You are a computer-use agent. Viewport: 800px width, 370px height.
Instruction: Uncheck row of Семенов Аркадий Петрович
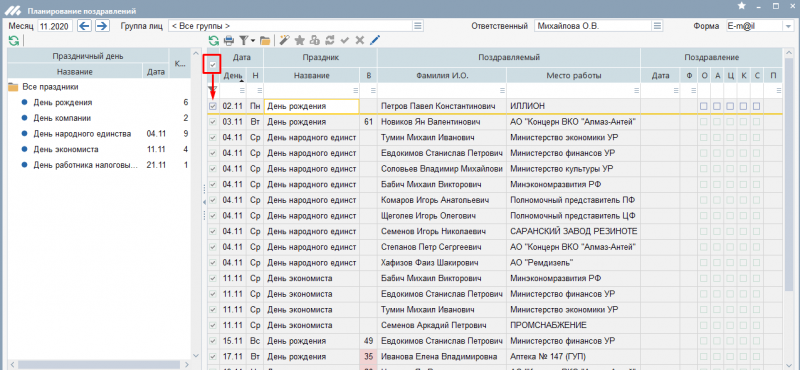[213, 325]
